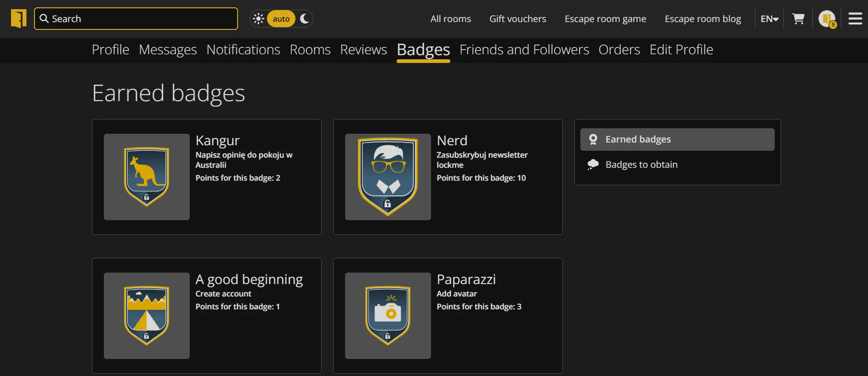Show Badges to obtain list
The width and height of the screenshot is (868, 376).
tap(641, 165)
